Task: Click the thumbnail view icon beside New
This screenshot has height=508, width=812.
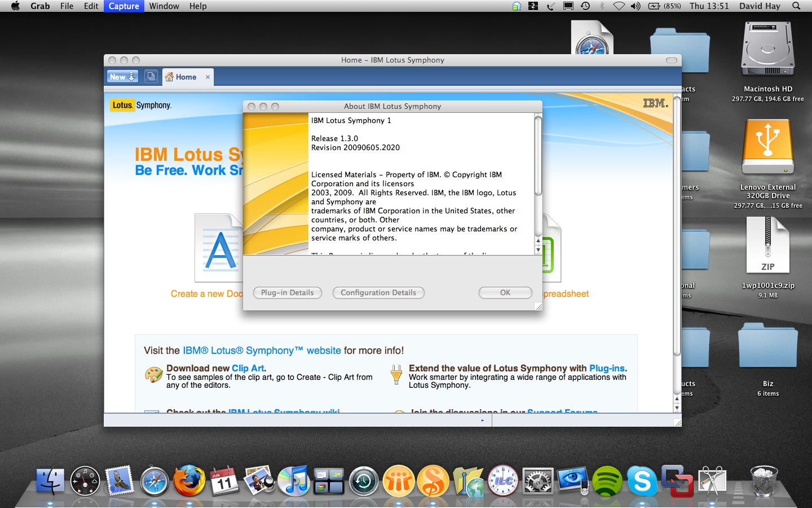Action: click(151, 76)
